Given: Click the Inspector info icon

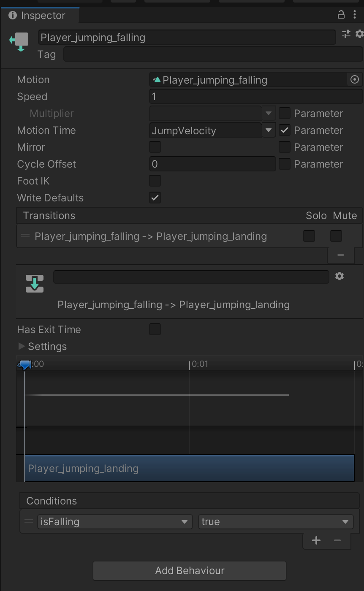Looking at the screenshot, I should [x=13, y=15].
